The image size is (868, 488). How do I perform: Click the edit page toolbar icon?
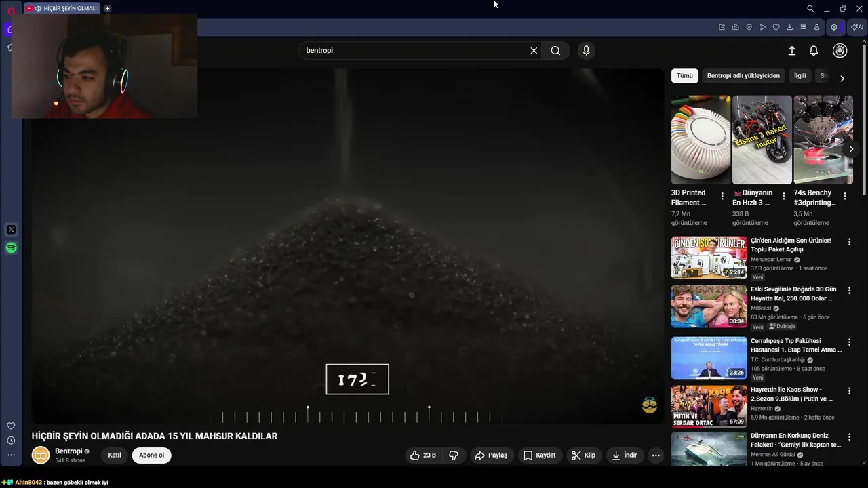(722, 27)
